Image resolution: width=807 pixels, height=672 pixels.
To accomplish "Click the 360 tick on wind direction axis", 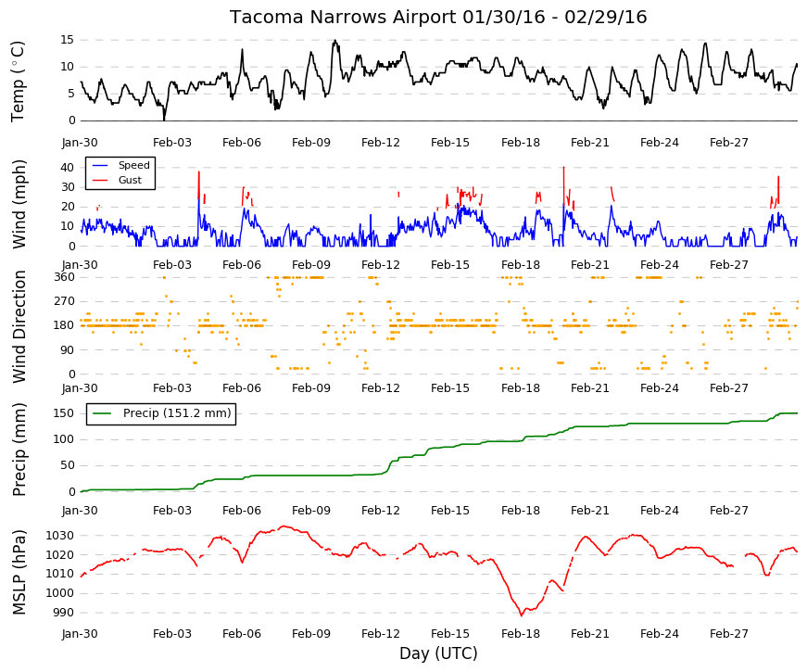I will [64, 277].
